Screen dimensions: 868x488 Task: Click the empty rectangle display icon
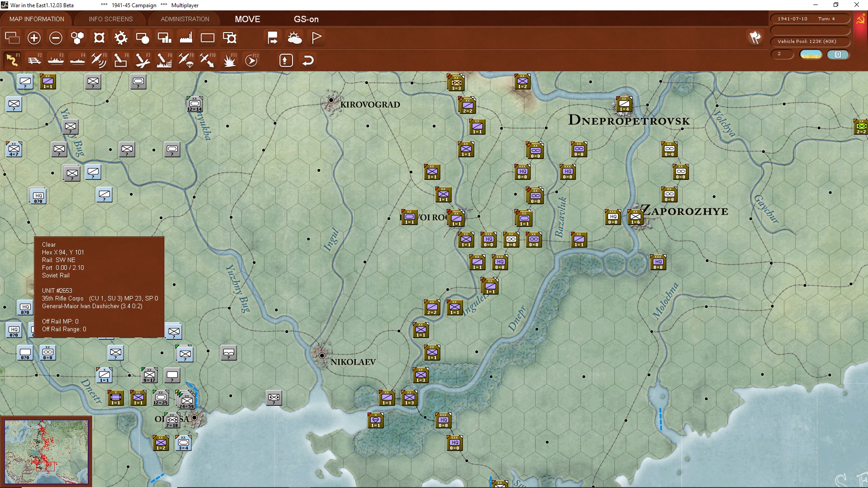pos(208,38)
